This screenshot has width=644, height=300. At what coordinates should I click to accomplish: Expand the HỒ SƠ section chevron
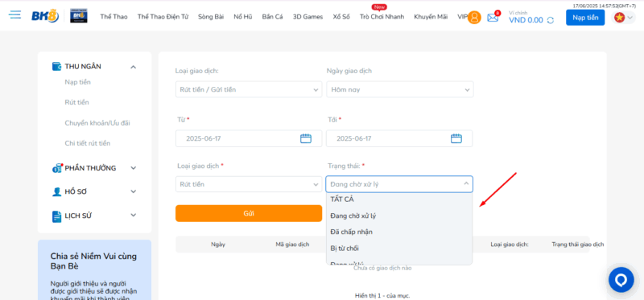click(x=133, y=191)
